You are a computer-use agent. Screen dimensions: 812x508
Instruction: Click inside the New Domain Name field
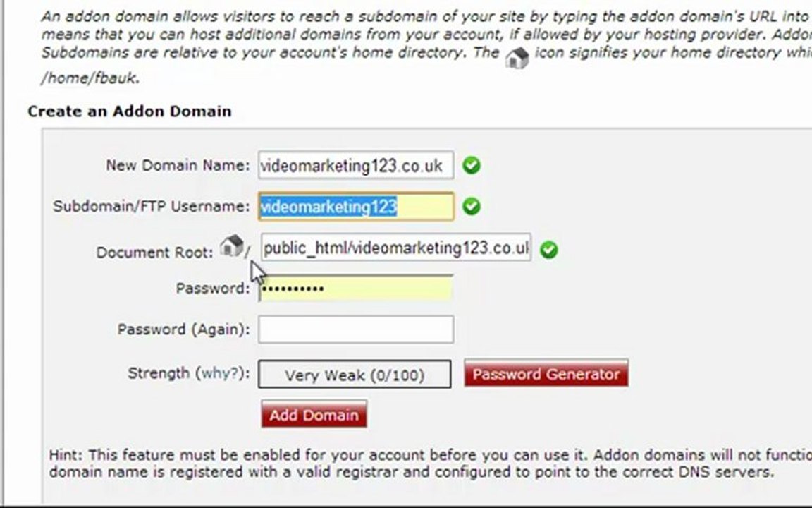tap(356, 165)
